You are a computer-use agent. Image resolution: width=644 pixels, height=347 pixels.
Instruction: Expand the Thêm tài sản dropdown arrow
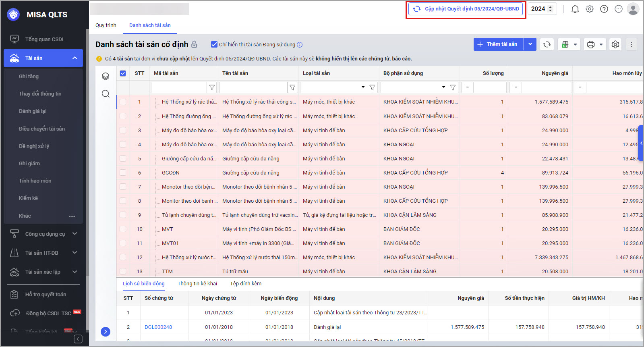click(530, 44)
